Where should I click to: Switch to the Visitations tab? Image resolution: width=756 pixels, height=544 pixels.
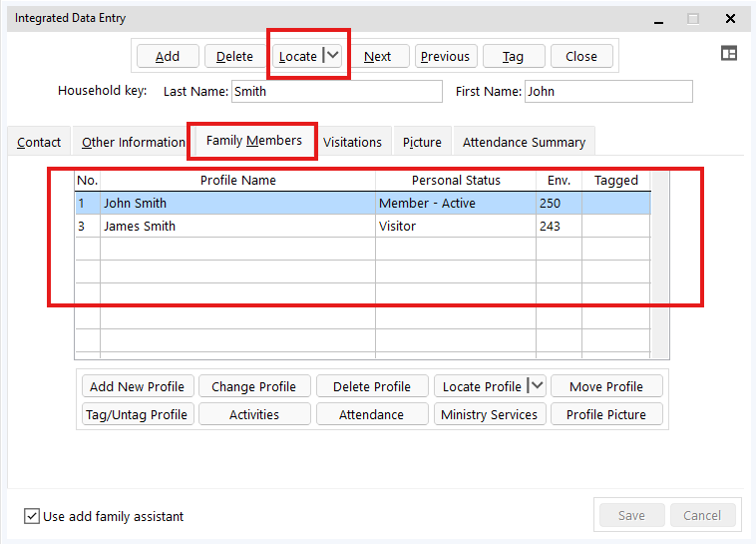click(x=352, y=142)
